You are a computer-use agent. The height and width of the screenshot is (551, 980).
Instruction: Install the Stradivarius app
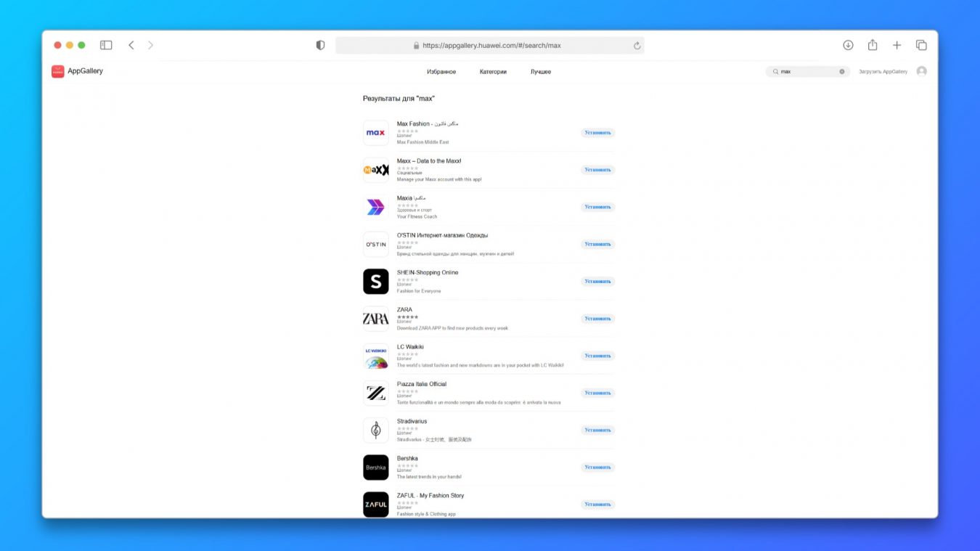coord(597,430)
